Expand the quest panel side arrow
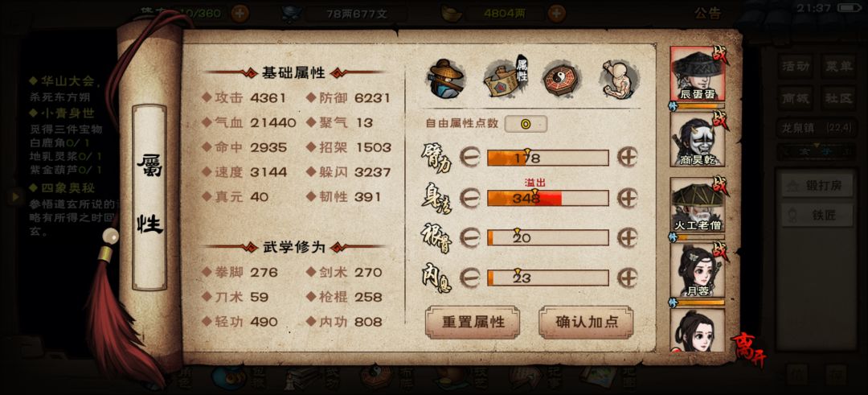The width and height of the screenshot is (868, 395). (15, 195)
